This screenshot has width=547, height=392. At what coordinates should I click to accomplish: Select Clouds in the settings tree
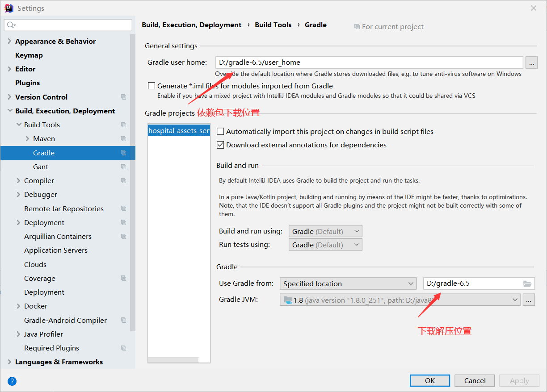click(x=35, y=264)
